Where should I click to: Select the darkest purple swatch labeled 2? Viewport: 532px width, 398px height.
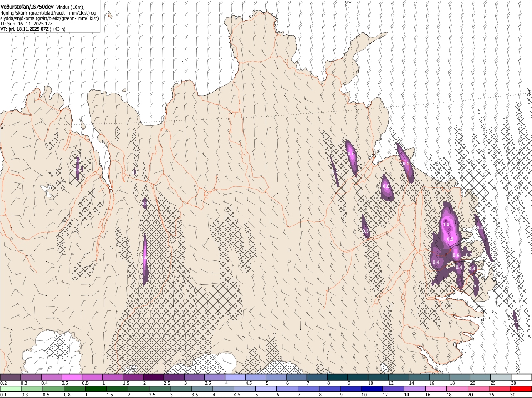(153, 377)
